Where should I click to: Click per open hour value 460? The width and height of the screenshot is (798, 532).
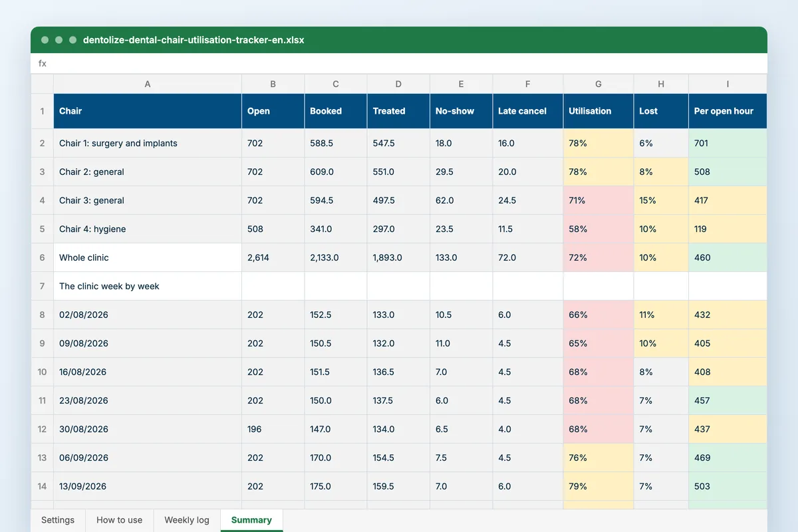click(x=728, y=257)
